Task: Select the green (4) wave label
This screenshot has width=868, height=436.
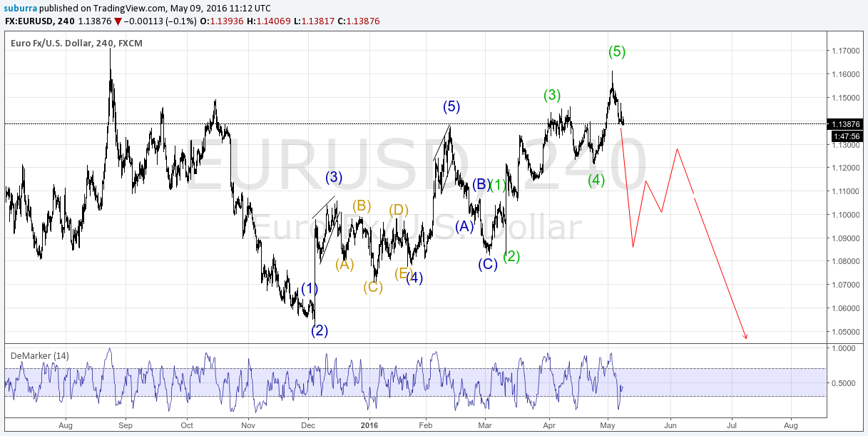Action: (x=596, y=181)
